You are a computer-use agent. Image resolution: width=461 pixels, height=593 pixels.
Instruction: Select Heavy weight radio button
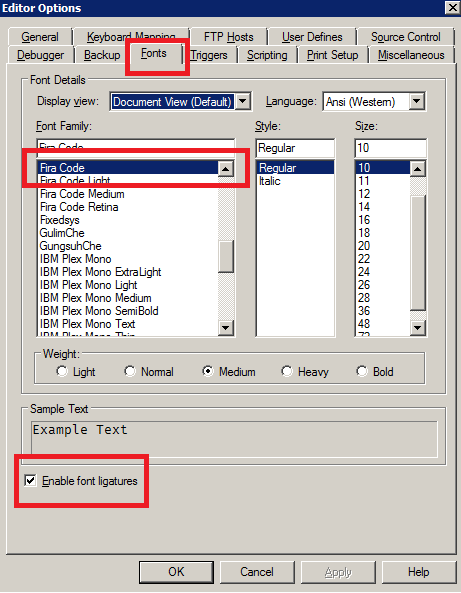(287, 371)
